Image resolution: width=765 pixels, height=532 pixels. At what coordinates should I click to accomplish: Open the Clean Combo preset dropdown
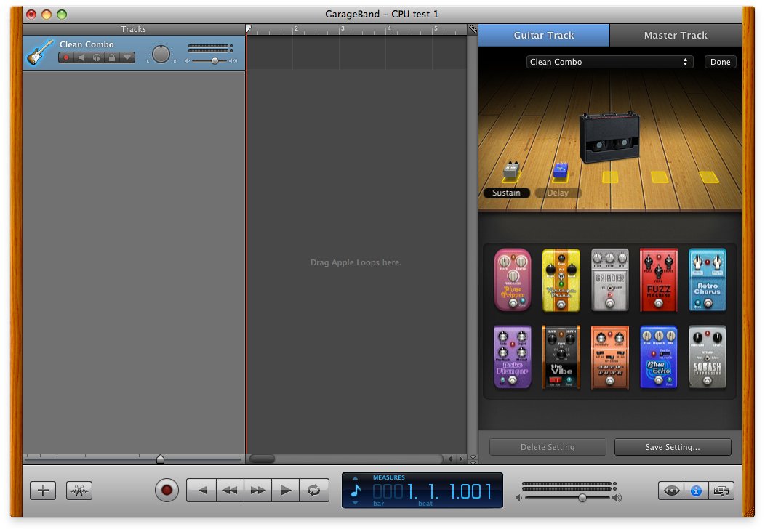[610, 62]
